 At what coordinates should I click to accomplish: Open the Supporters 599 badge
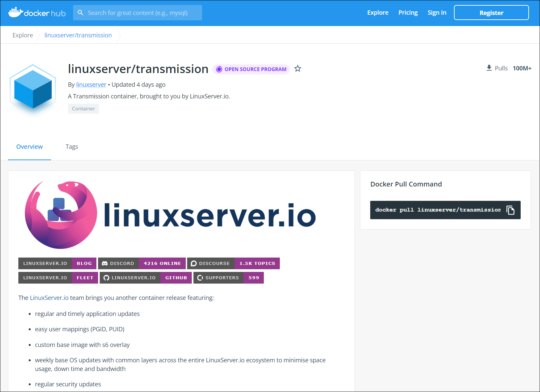pos(228,278)
